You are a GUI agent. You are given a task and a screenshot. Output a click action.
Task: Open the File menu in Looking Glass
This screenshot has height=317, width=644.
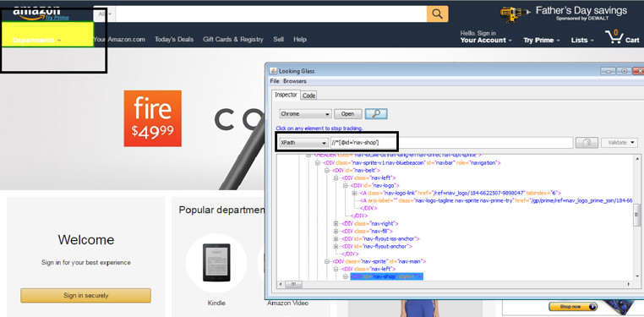pyautogui.click(x=275, y=81)
